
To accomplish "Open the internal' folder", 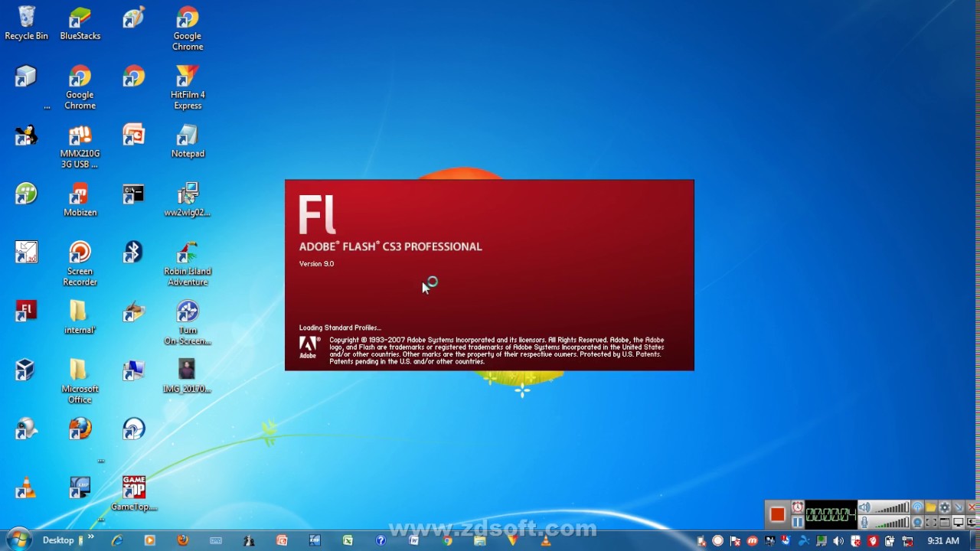I will 80,318.
